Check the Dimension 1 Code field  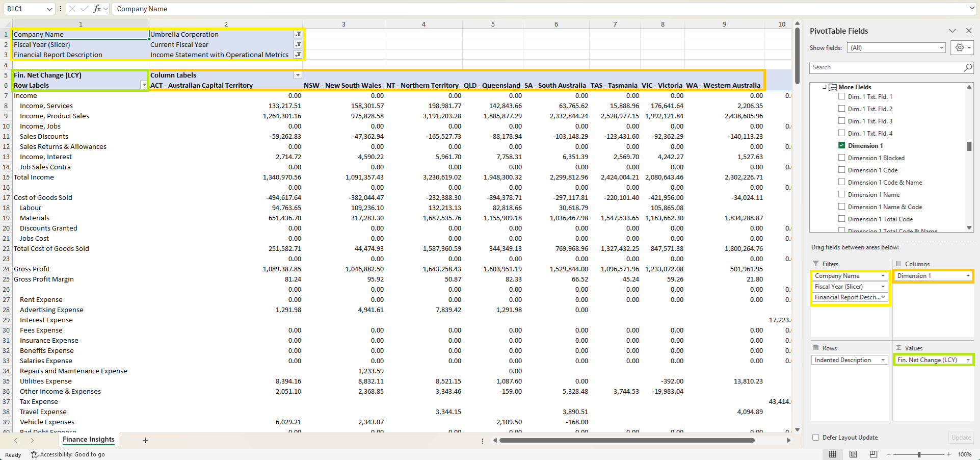click(x=842, y=170)
